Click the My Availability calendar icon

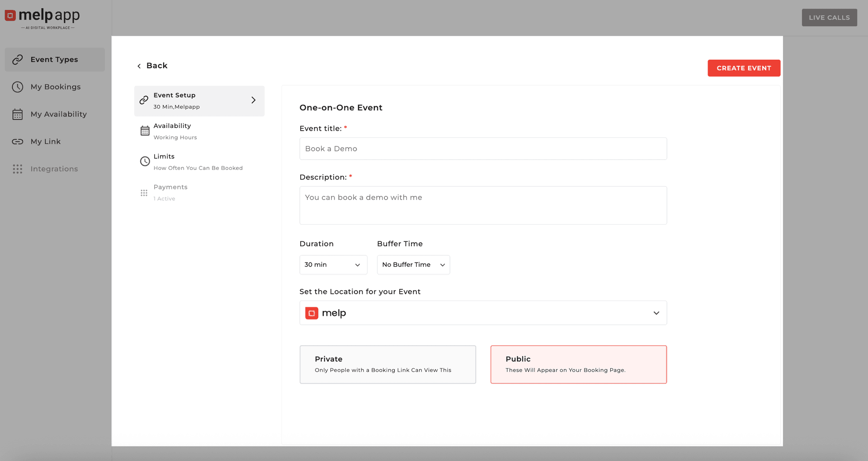[x=18, y=114]
